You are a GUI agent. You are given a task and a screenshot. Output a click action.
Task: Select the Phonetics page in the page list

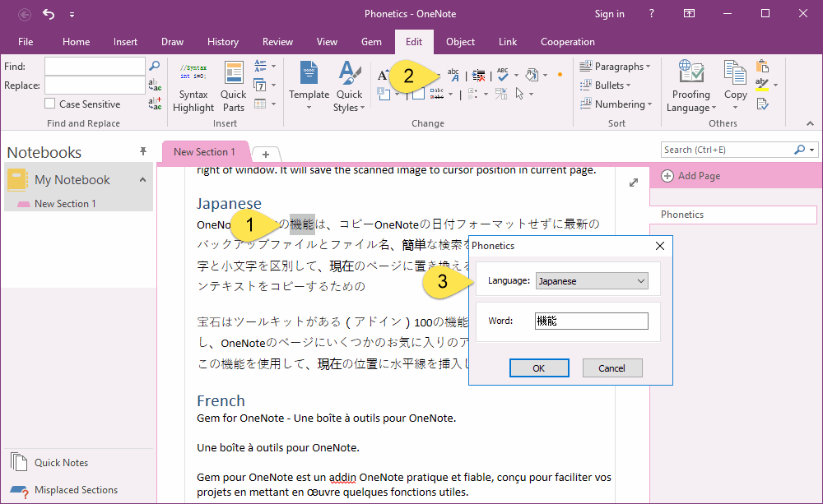733,215
